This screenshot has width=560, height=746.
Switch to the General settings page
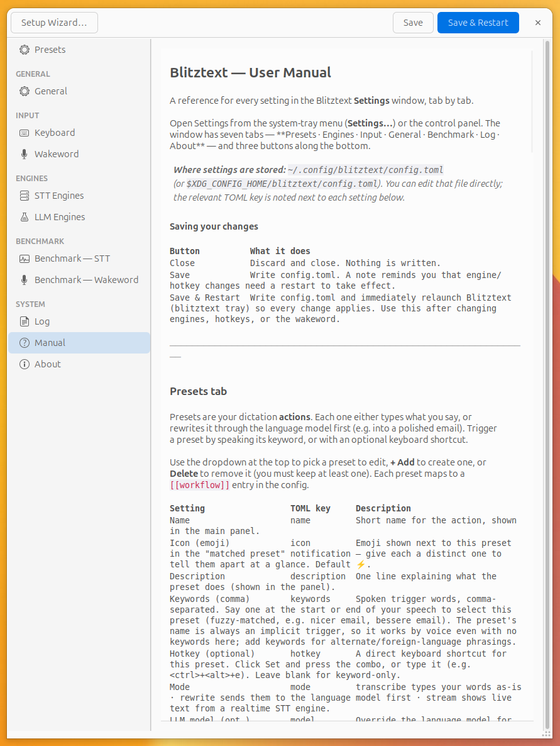[x=79, y=91]
